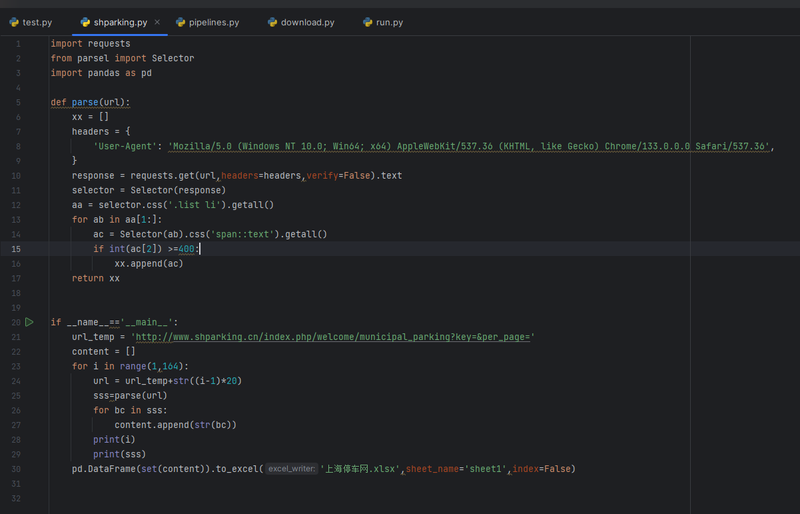Click "sheet_name='sheet1'" argument
Screen dimensions: 800x514
click(x=457, y=469)
